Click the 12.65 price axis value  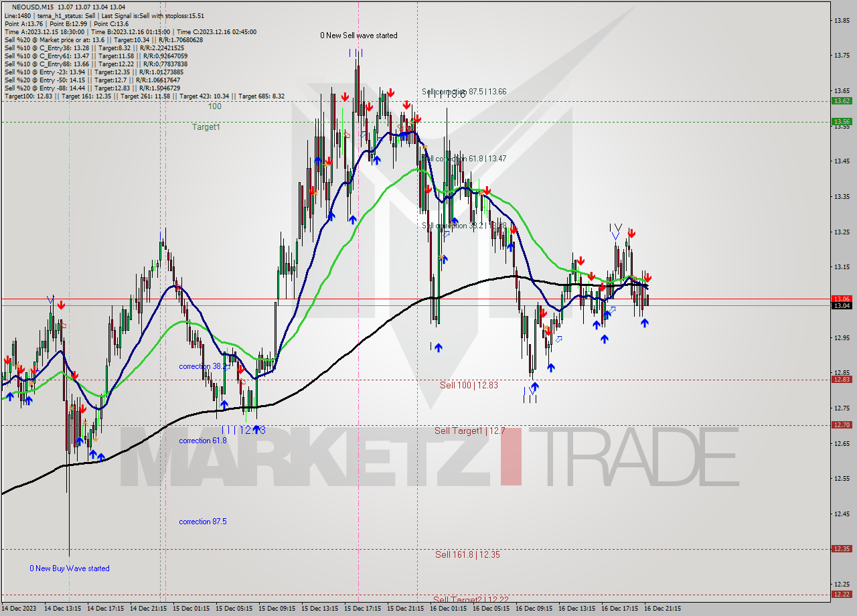[x=842, y=443]
